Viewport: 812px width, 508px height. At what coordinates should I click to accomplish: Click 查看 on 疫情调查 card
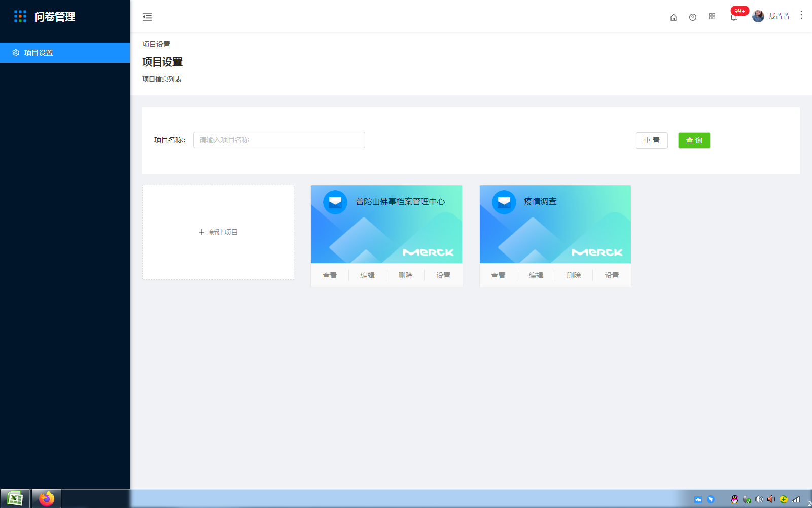pos(498,275)
